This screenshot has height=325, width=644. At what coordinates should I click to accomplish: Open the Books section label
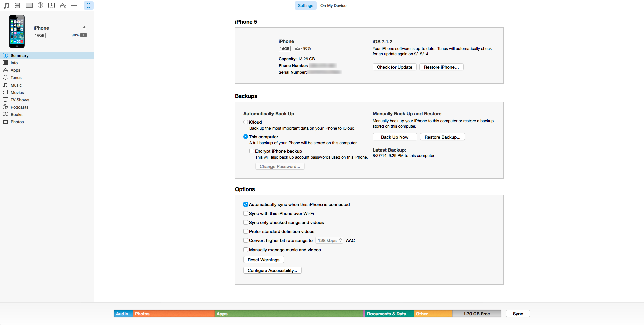[x=16, y=115]
